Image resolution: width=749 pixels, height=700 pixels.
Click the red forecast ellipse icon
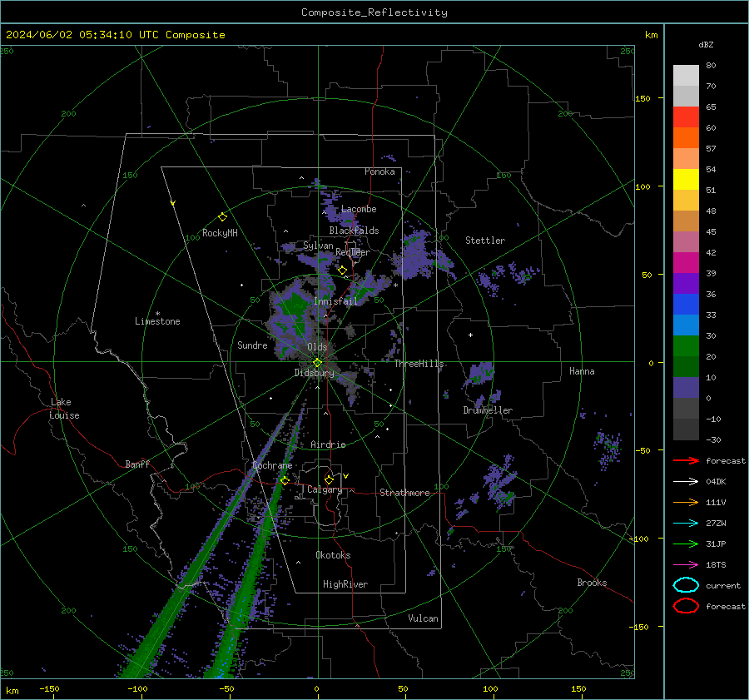pyautogui.click(x=686, y=606)
